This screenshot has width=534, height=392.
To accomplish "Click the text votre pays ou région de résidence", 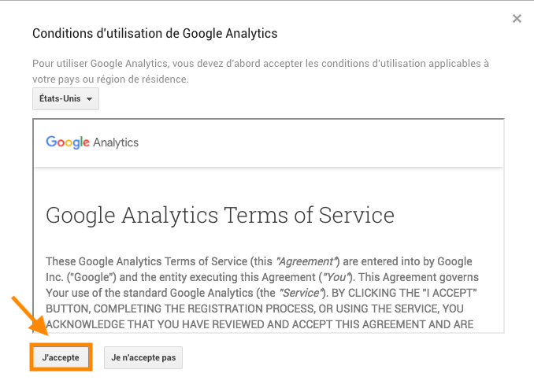I will 110,80.
